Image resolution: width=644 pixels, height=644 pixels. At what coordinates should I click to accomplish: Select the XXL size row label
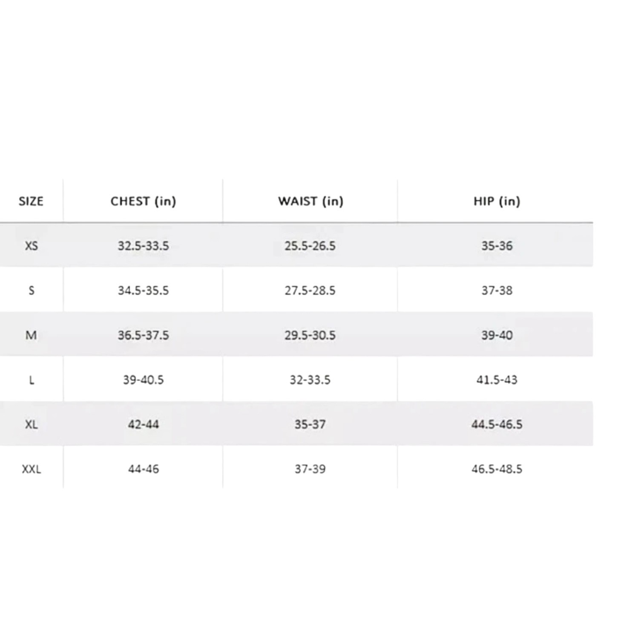coord(31,469)
